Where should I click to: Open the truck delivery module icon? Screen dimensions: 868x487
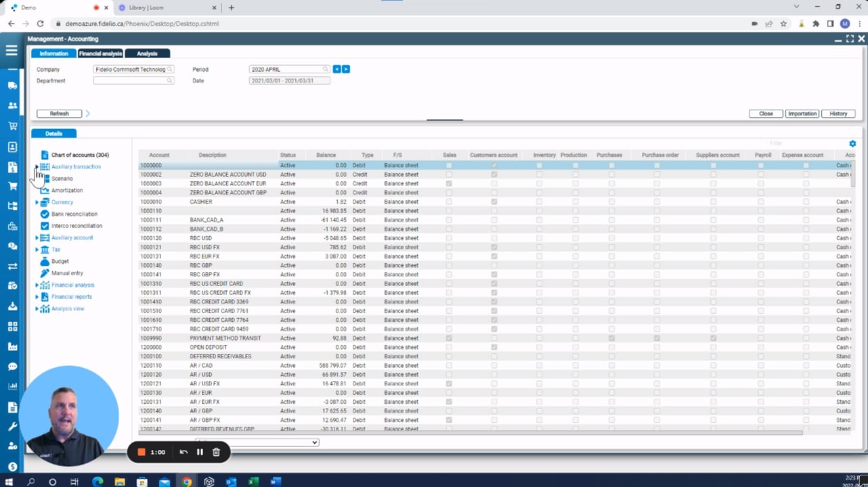(12, 86)
